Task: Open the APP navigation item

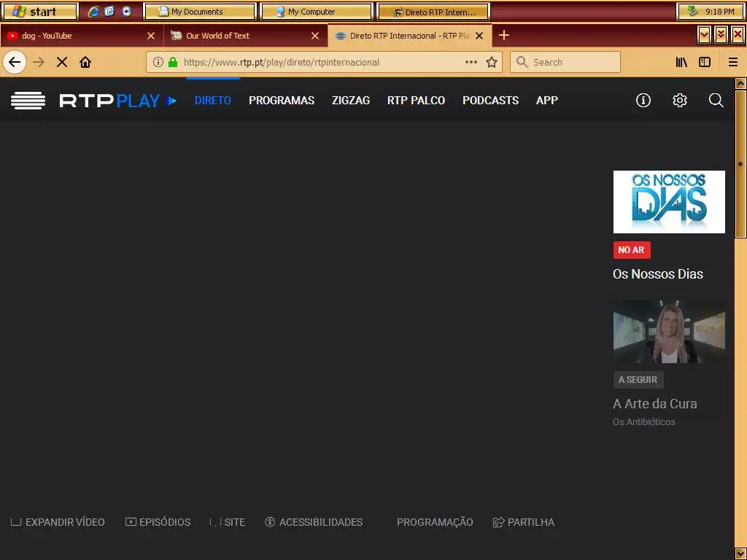Action: click(x=547, y=101)
